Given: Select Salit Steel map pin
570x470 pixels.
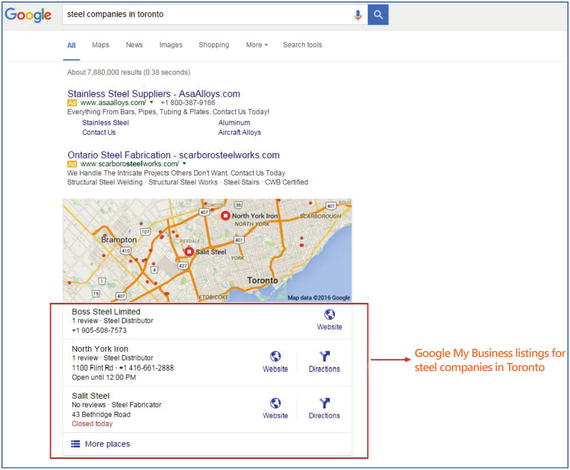Looking at the screenshot, I should pyautogui.click(x=189, y=252).
